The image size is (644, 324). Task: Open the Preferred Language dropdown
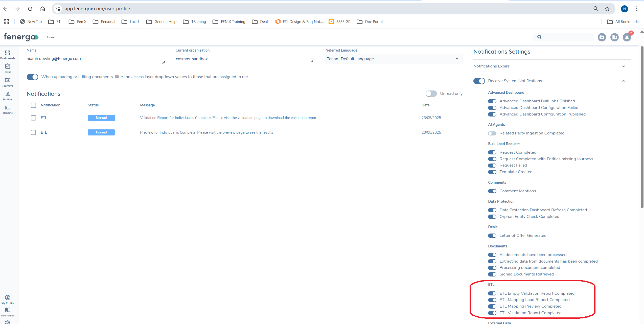tap(393, 59)
